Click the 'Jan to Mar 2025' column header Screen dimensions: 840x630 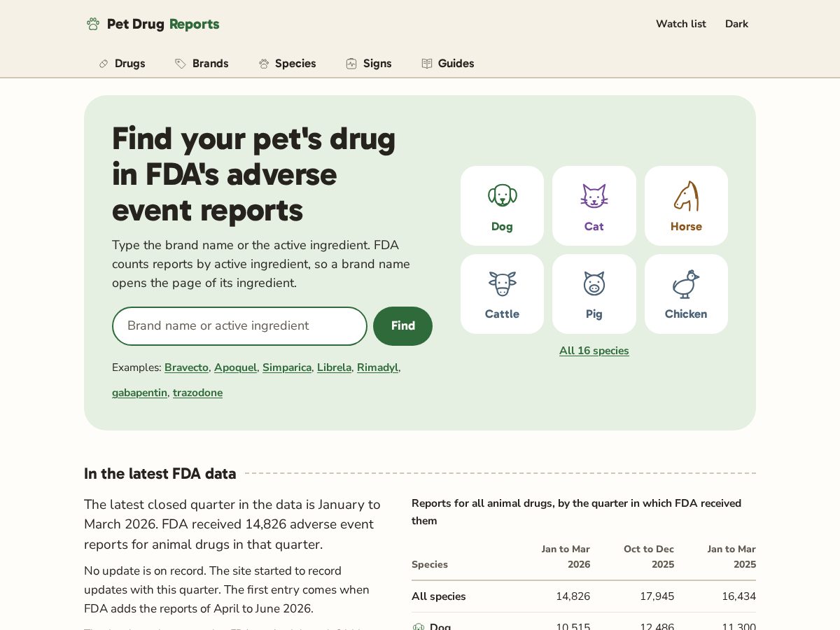[x=731, y=557]
